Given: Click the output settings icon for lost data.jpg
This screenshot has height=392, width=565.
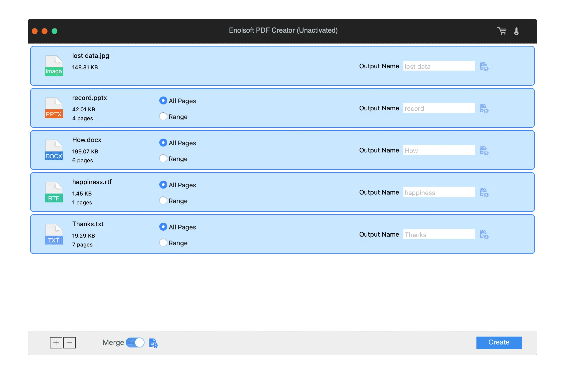Looking at the screenshot, I should tap(484, 66).
